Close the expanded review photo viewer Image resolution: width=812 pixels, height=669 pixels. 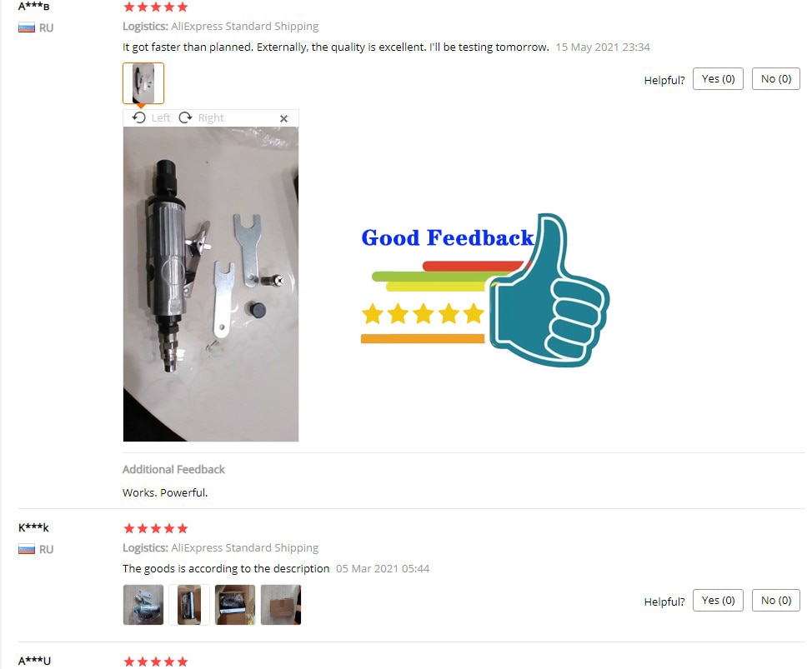point(283,118)
